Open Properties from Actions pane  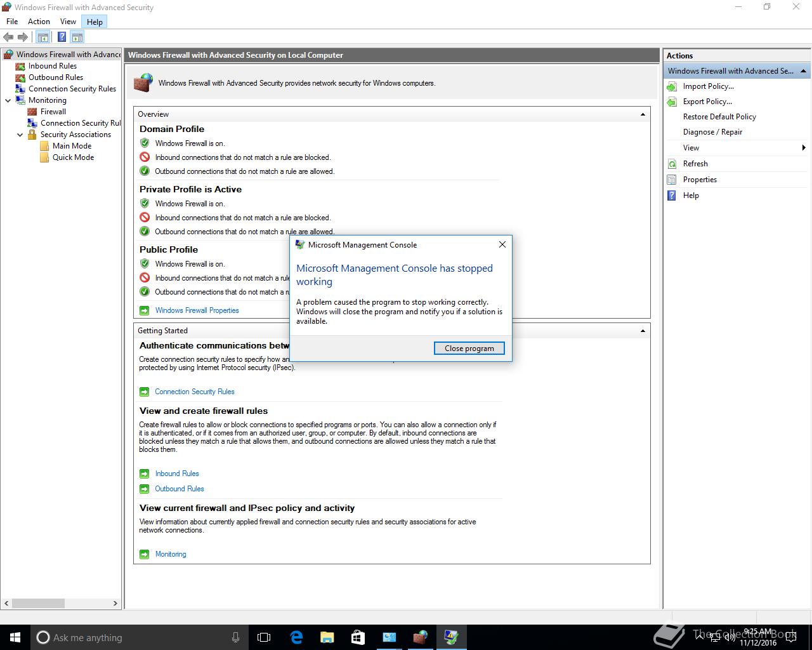coord(700,180)
